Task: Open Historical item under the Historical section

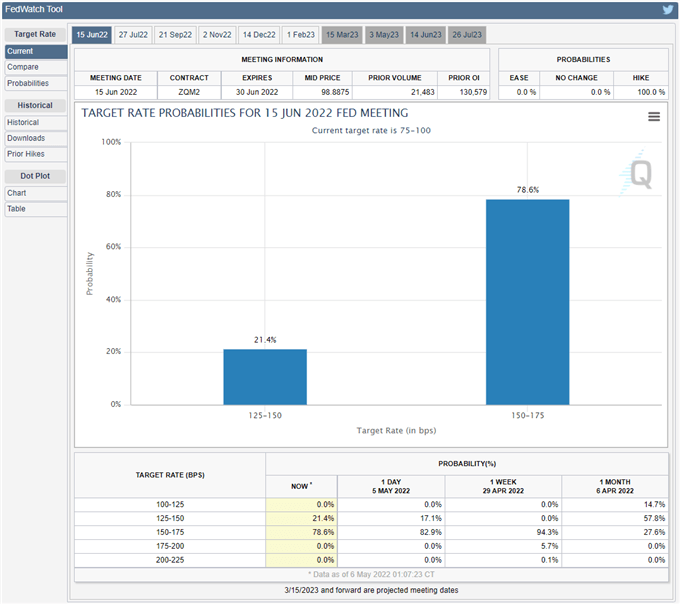Action: click(36, 122)
